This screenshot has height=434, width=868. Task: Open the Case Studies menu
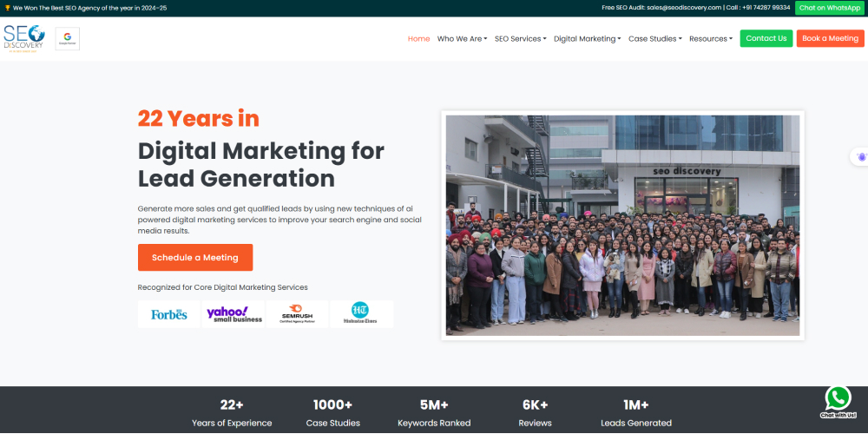pos(654,38)
